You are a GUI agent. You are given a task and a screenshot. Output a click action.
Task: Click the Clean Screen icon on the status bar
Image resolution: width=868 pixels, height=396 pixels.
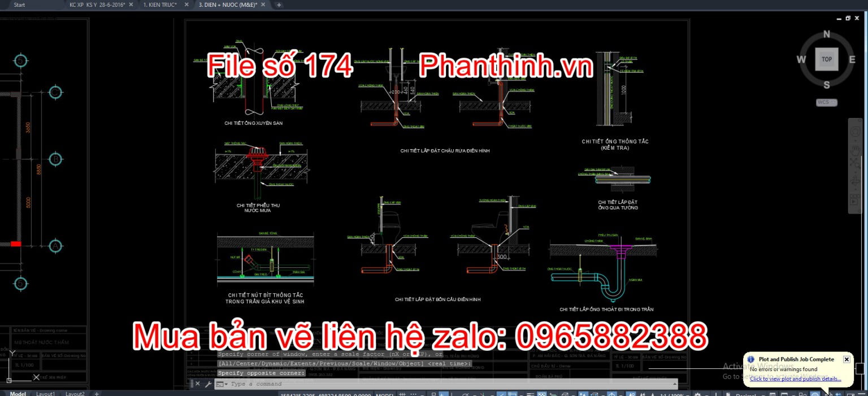(x=850, y=393)
